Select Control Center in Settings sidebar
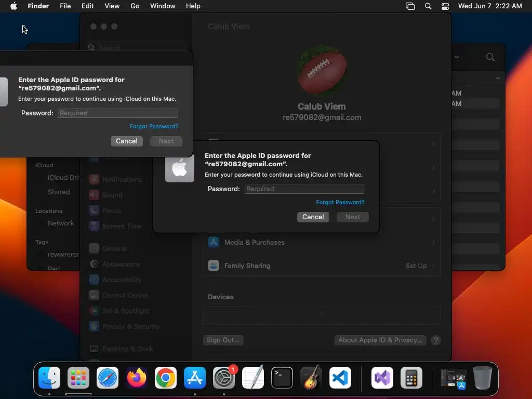Image resolution: width=532 pixels, height=399 pixels. pyautogui.click(x=118, y=296)
